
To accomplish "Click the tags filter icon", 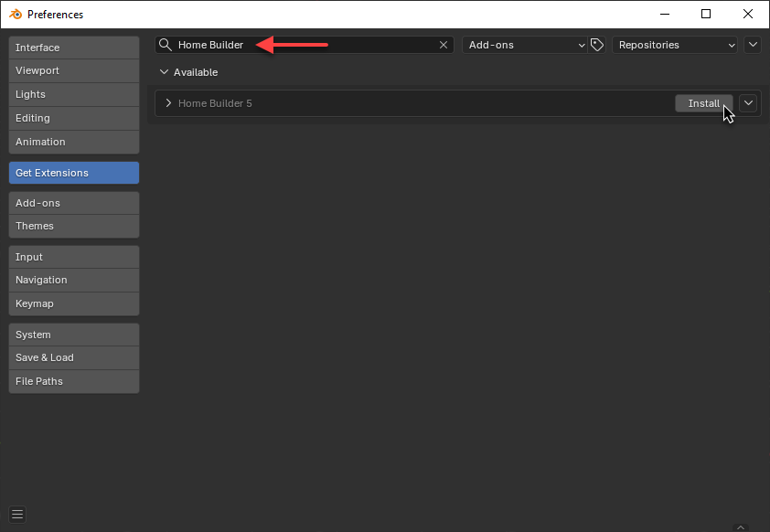I will pos(597,45).
